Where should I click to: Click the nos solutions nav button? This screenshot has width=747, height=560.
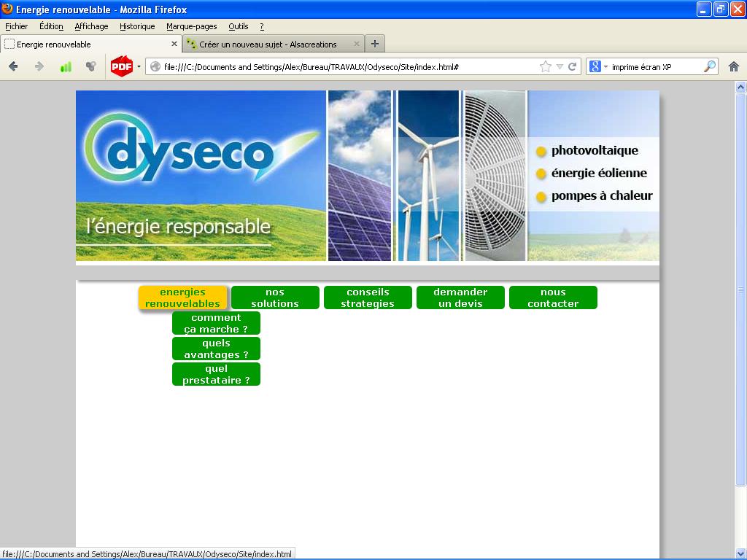275,297
